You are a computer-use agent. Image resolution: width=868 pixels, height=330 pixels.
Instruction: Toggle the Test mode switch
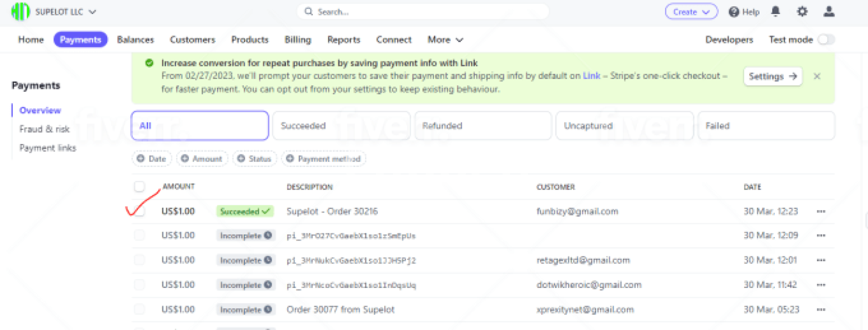coord(826,40)
